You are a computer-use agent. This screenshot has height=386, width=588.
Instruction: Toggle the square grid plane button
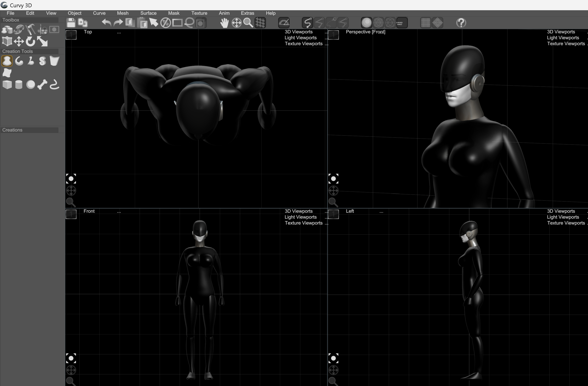[426, 23]
